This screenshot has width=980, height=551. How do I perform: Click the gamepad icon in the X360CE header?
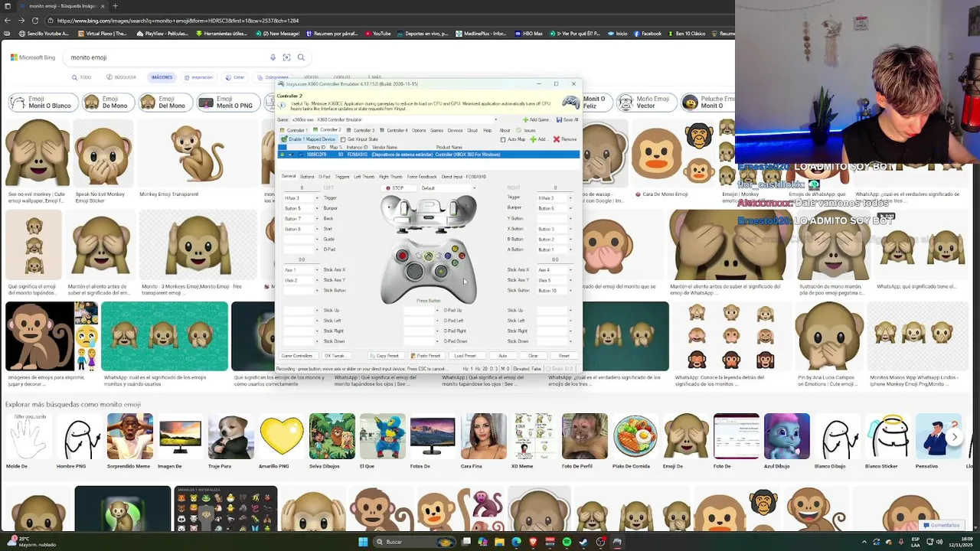pos(570,102)
